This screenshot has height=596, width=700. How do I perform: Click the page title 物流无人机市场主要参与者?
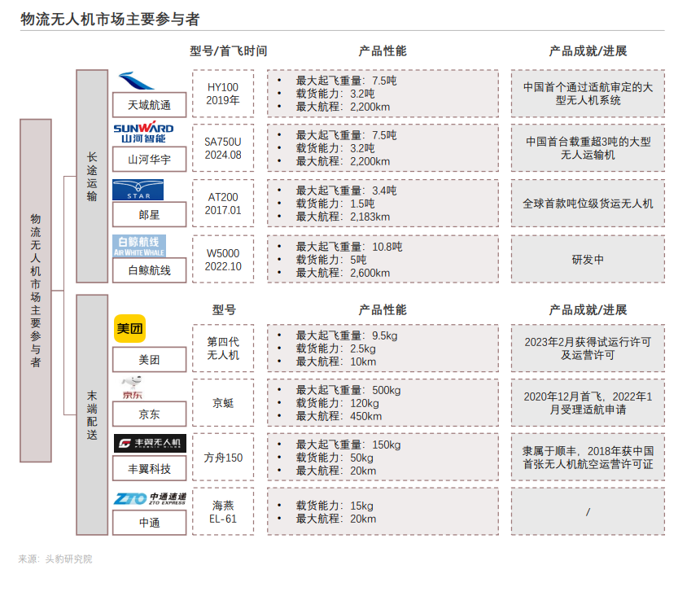tap(110, 20)
